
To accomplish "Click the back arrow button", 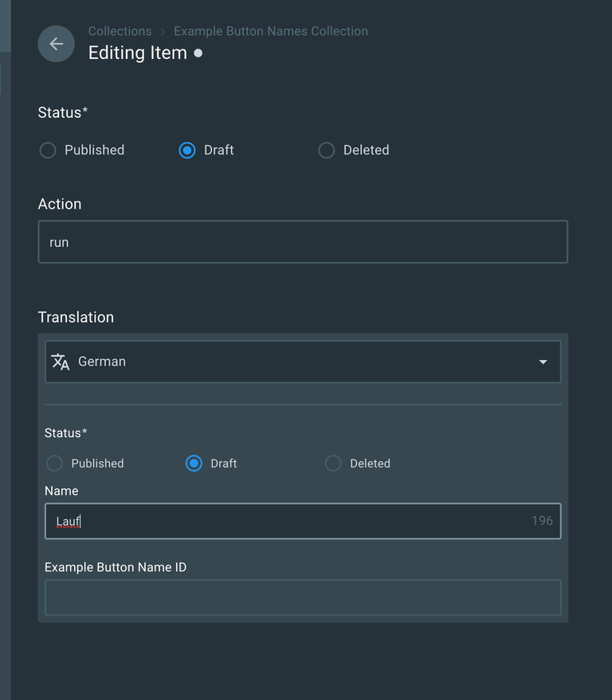I will click(x=56, y=44).
